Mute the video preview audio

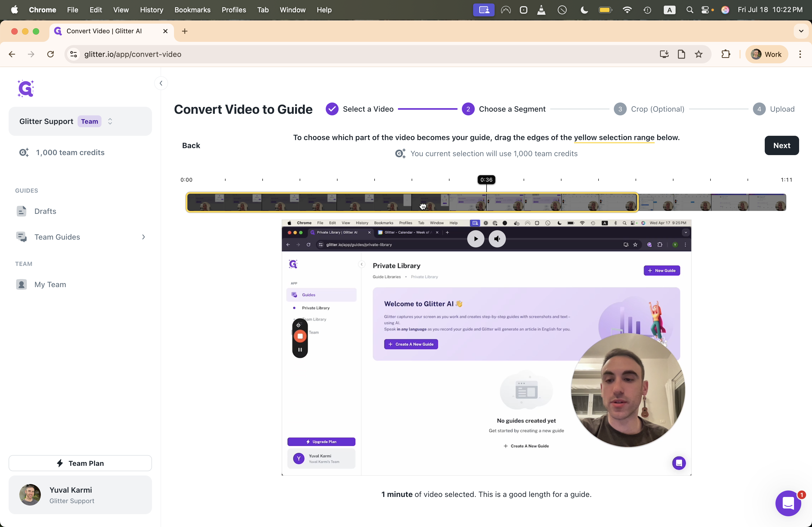click(497, 239)
